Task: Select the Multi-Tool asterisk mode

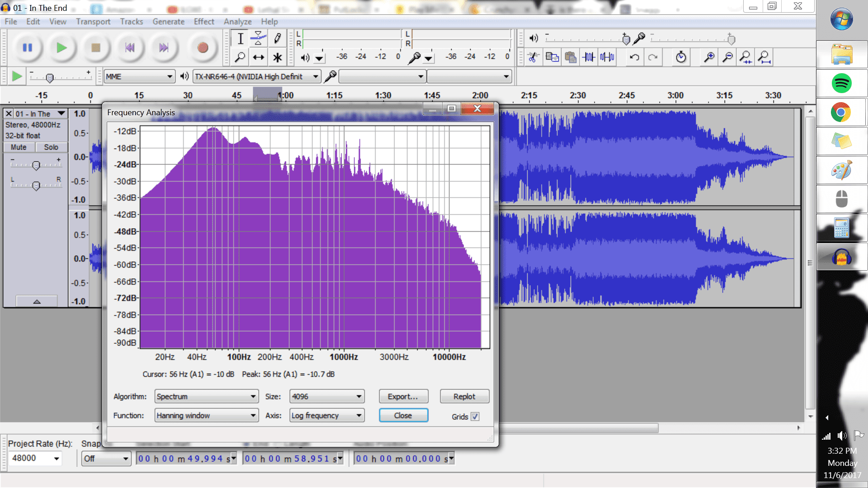Action: tap(277, 57)
